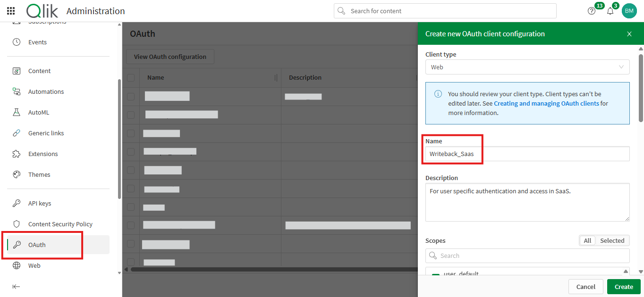Open the Extensions menu item
The image size is (644, 297).
pos(43,154)
